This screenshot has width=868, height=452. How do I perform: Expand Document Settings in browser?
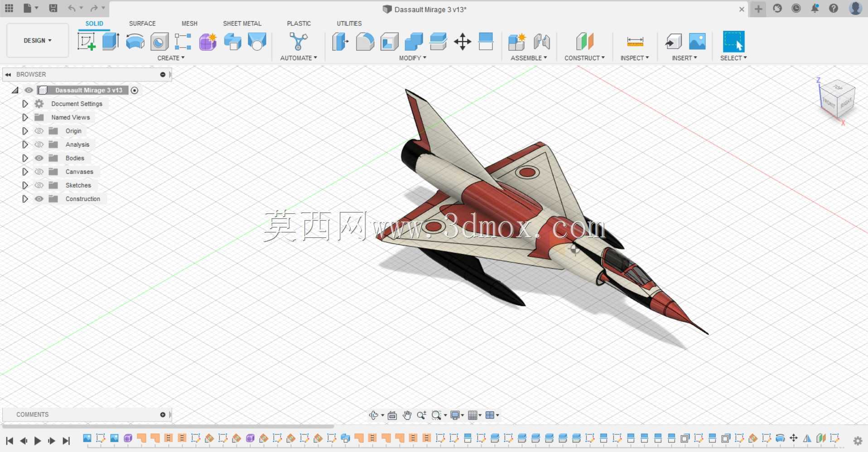point(25,104)
